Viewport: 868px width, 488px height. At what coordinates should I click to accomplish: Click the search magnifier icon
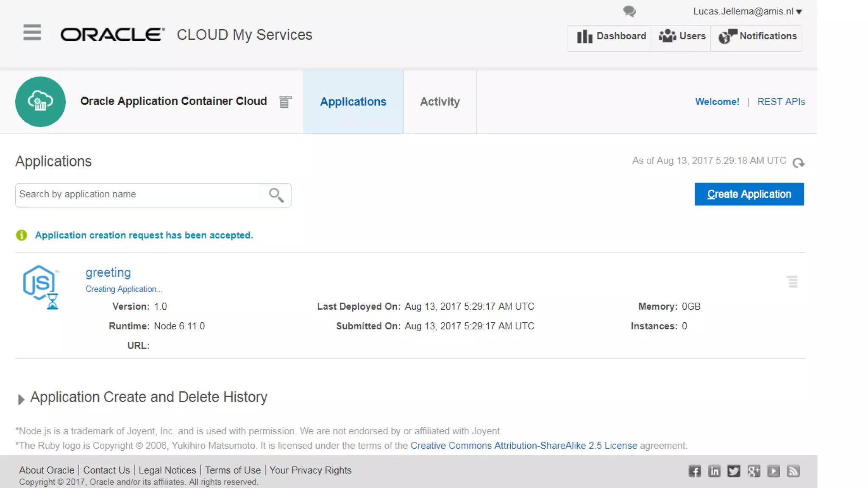276,195
